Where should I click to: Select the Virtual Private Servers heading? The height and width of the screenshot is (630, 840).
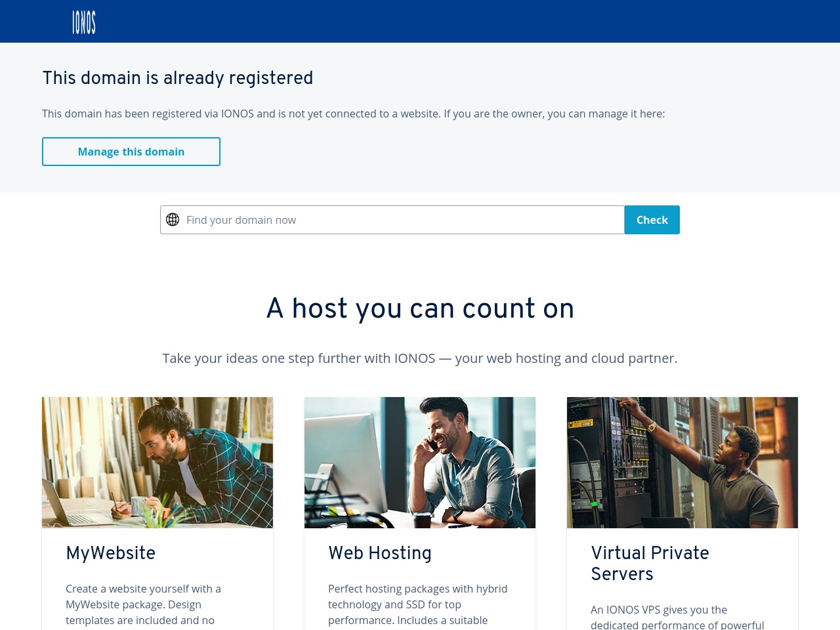[650, 563]
